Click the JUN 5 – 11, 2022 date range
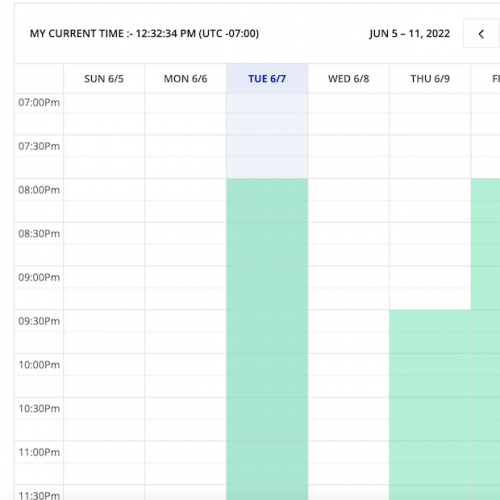 [x=410, y=34]
